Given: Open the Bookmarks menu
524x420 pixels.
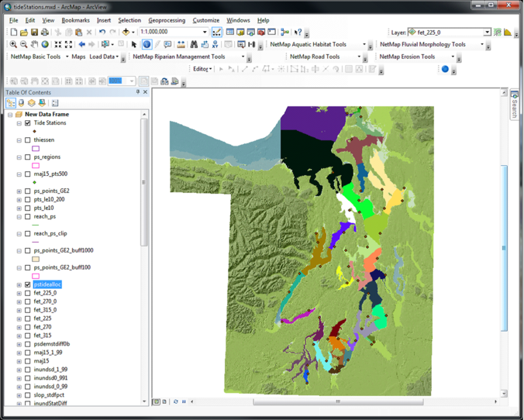Looking at the screenshot, I should click(75, 20).
